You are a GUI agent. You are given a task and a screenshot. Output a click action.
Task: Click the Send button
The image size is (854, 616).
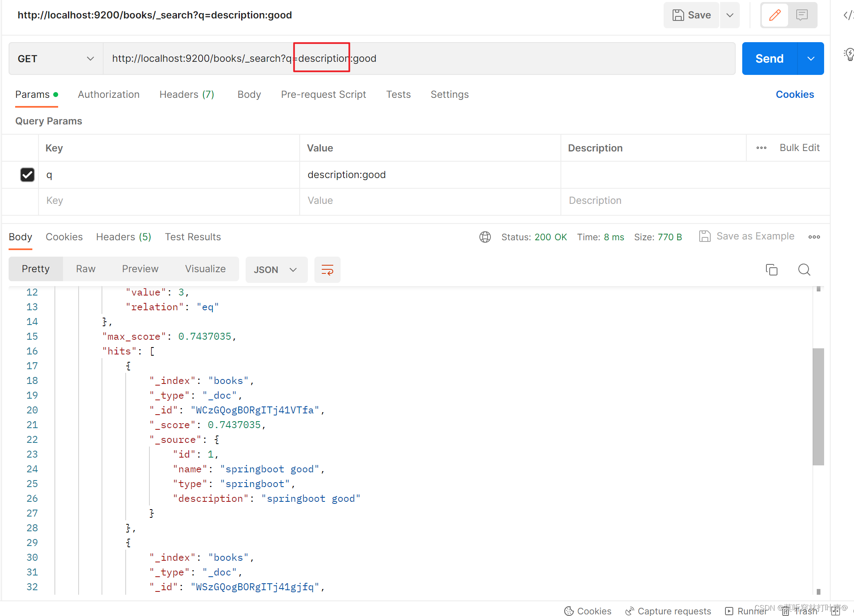(x=769, y=59)
